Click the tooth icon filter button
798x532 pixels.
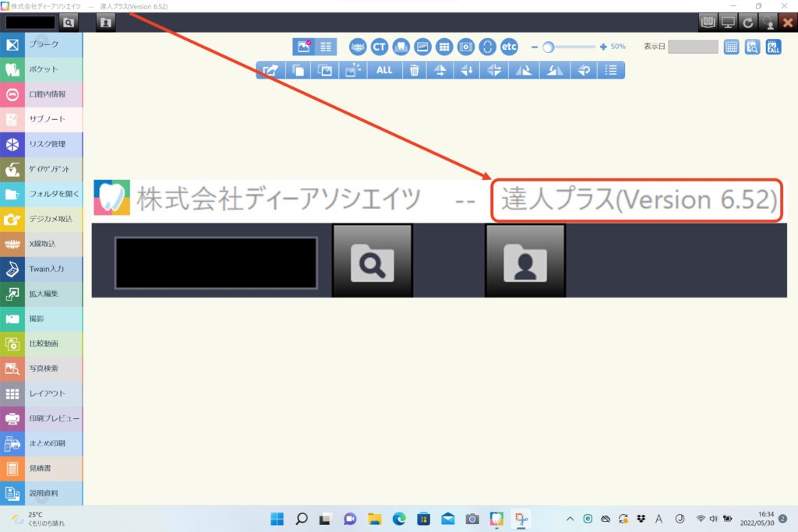click(x=401, y=47)
